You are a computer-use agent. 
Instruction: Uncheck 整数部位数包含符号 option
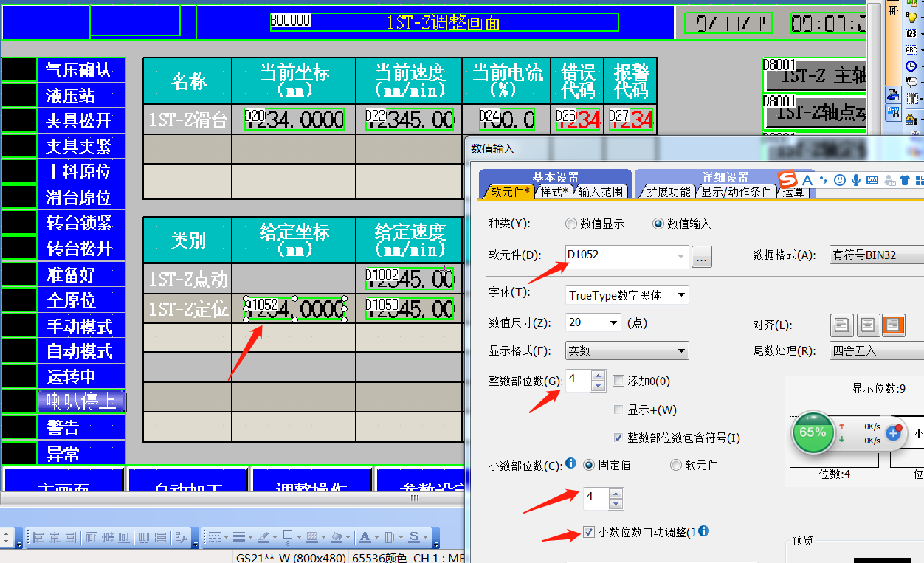618,438
